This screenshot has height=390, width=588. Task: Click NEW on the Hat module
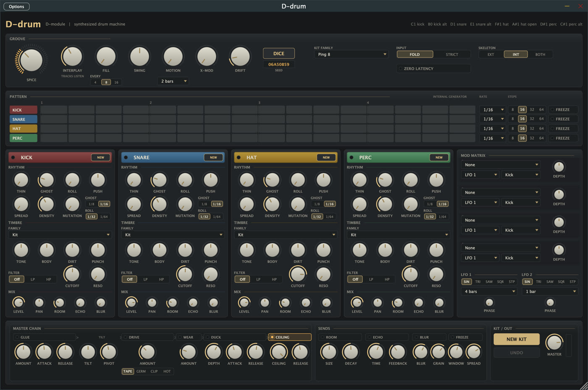click(326, 158)
